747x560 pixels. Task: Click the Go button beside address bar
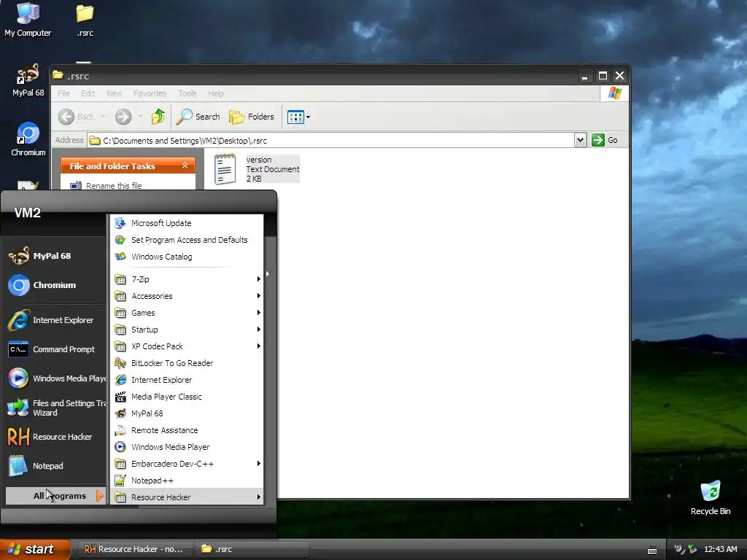pos(605,140)
